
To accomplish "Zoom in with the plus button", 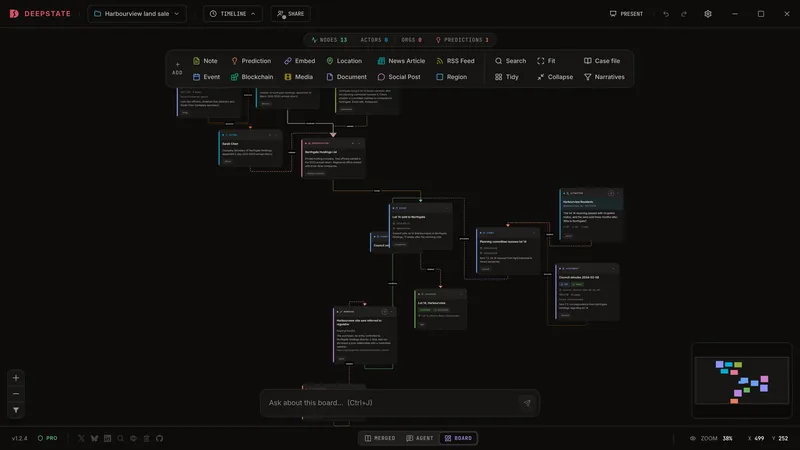I will pyautogui.click(x=16, y=378).
